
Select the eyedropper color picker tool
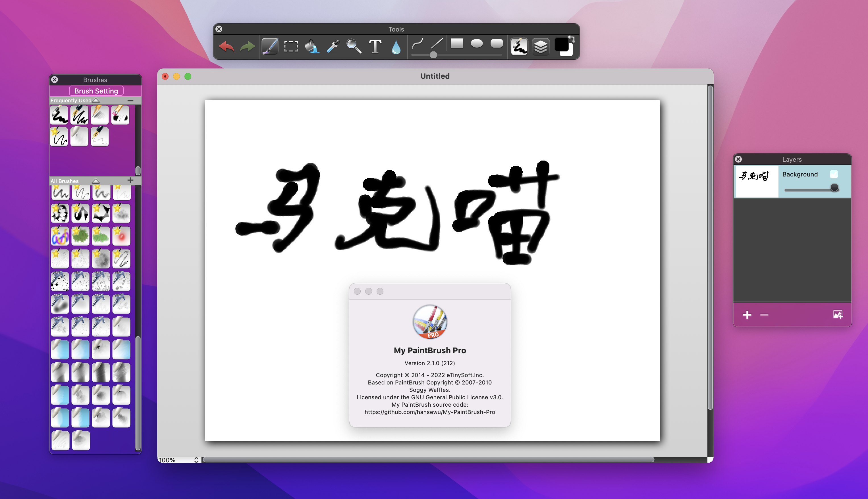(333, 46)
